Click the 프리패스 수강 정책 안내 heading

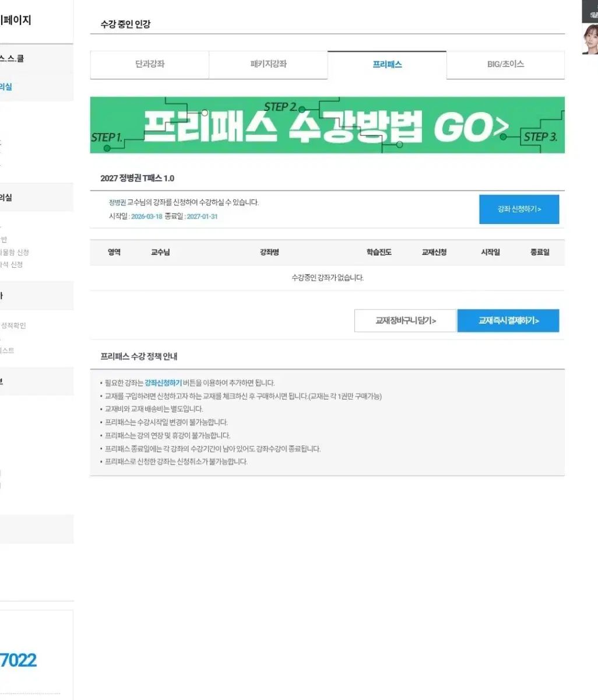[139, 356]
